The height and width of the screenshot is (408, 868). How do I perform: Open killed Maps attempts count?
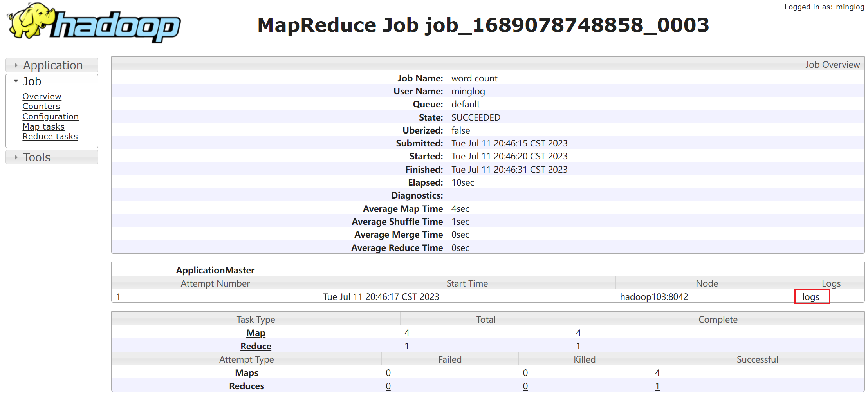(x=525, y=373)
